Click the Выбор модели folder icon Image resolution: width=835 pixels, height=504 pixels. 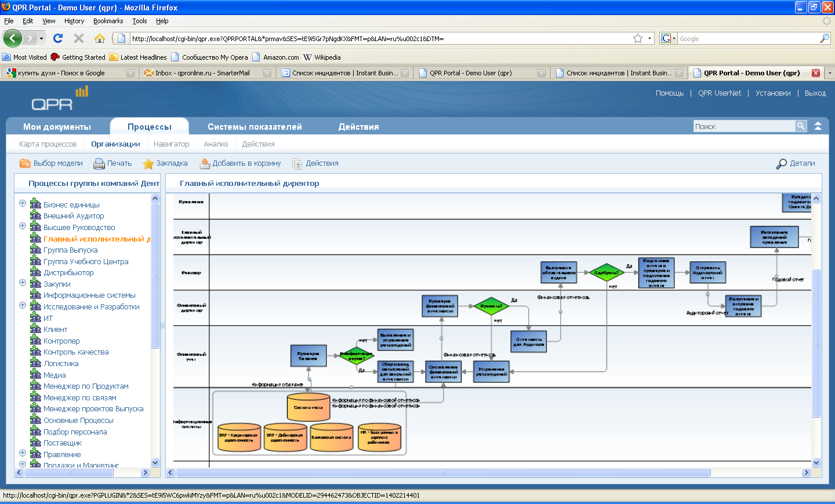coord(25,163)
